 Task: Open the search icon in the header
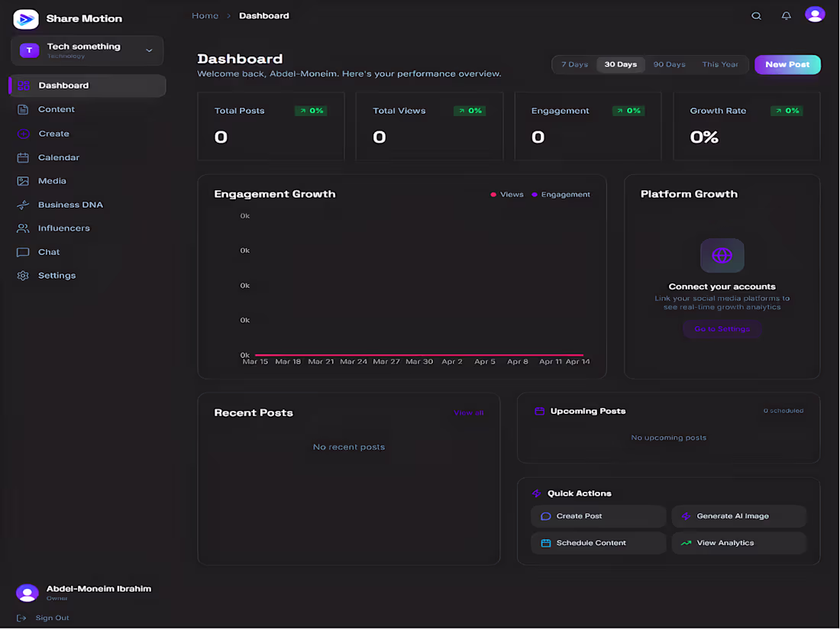point(756,16)
